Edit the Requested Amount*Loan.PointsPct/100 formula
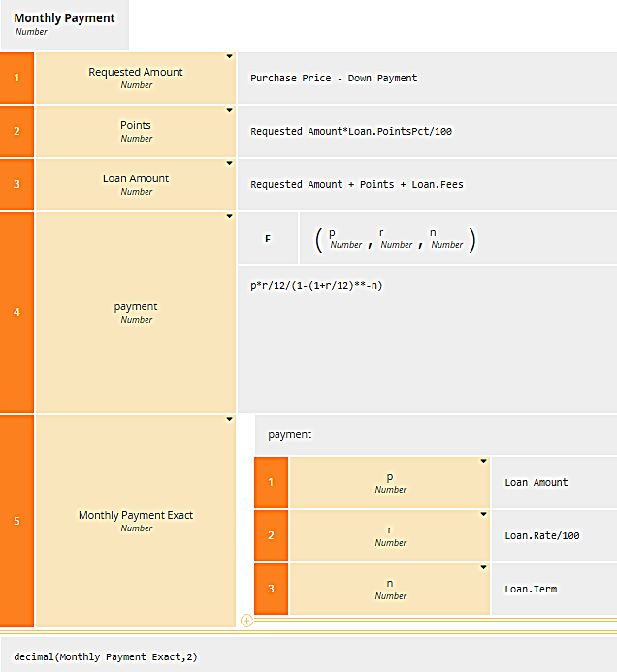617x672 pixels. (350, 131)
